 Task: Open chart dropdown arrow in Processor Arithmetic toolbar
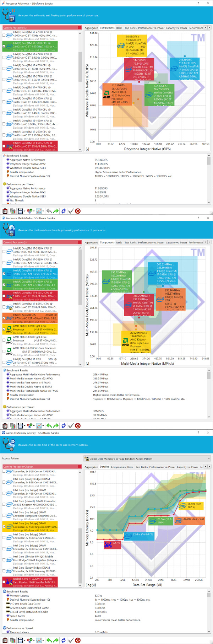pos(43,211)
